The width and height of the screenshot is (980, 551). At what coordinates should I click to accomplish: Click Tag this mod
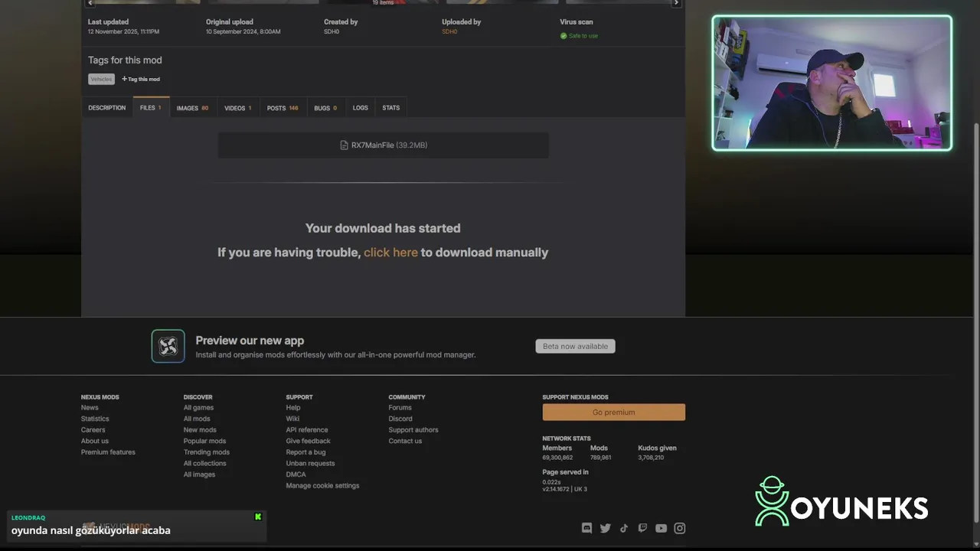coord(141,79)
